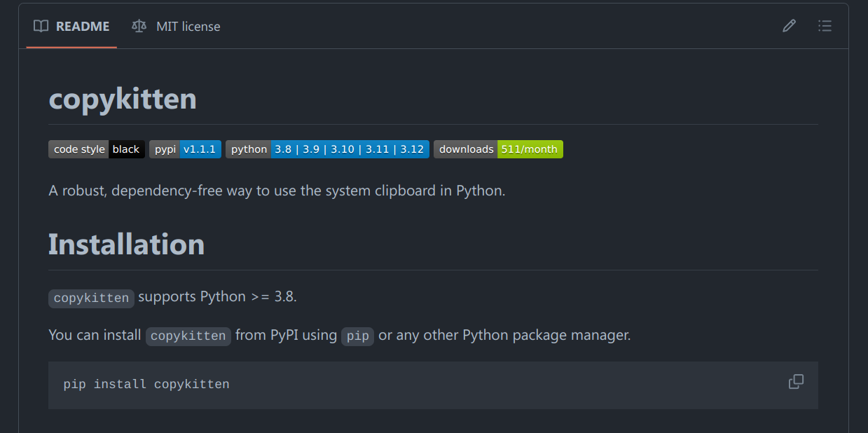Click the pencil edit README icon
The width and height of the screenshot is (868, 433).
click(789, 27)
